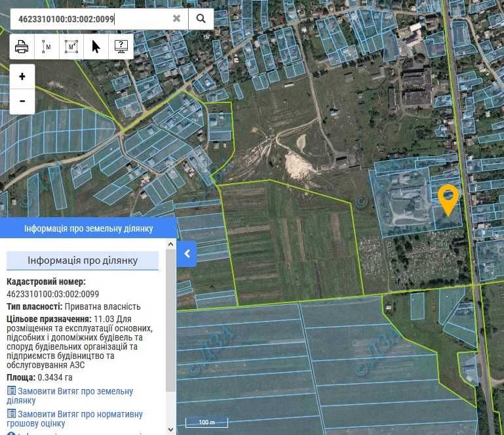Zoom in the map with plus button
Screen dimensions: 504x435
(x=22, y=77)
